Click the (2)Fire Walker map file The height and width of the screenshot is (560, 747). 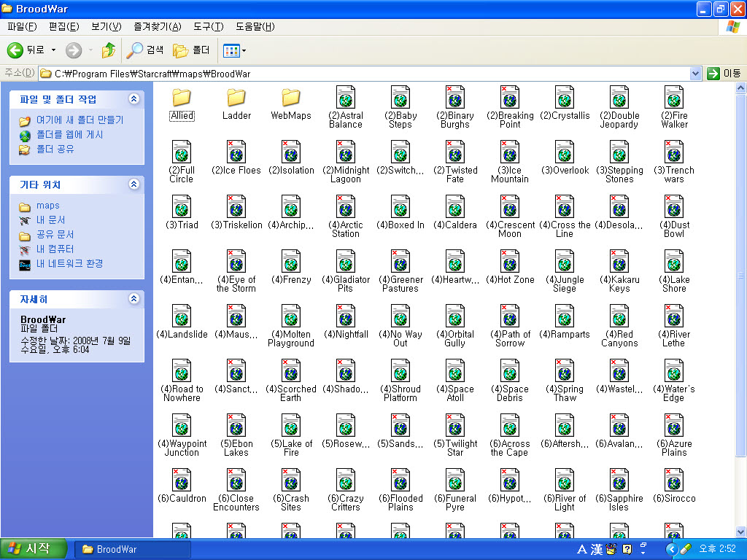tap(674, 108)
